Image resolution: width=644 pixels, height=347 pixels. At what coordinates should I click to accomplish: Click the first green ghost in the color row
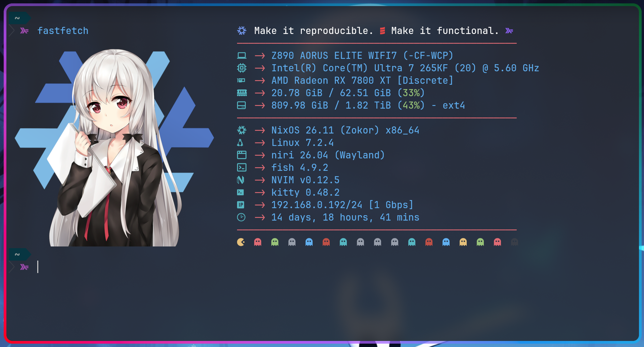[x=275, y=242]
